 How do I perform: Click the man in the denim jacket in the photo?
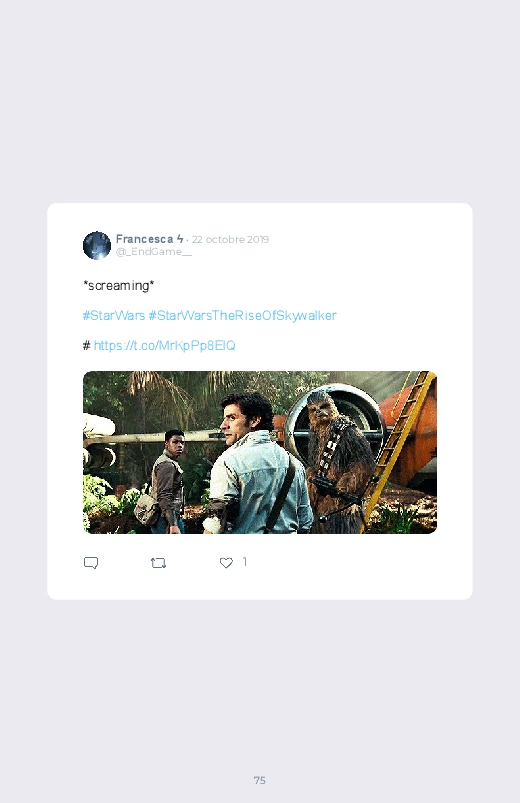pos(256,466)
